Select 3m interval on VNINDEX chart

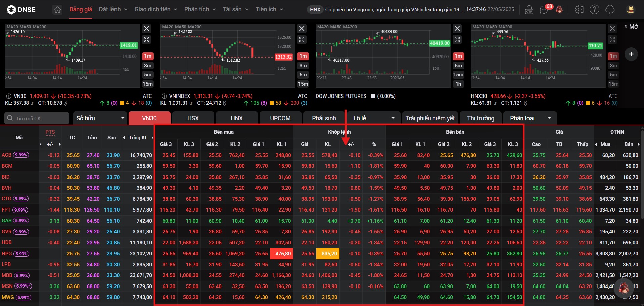[303, 66]
